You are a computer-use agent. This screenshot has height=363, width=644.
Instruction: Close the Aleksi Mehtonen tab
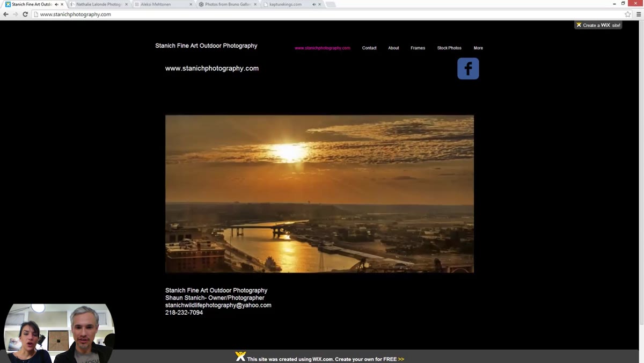click(191, 4)
